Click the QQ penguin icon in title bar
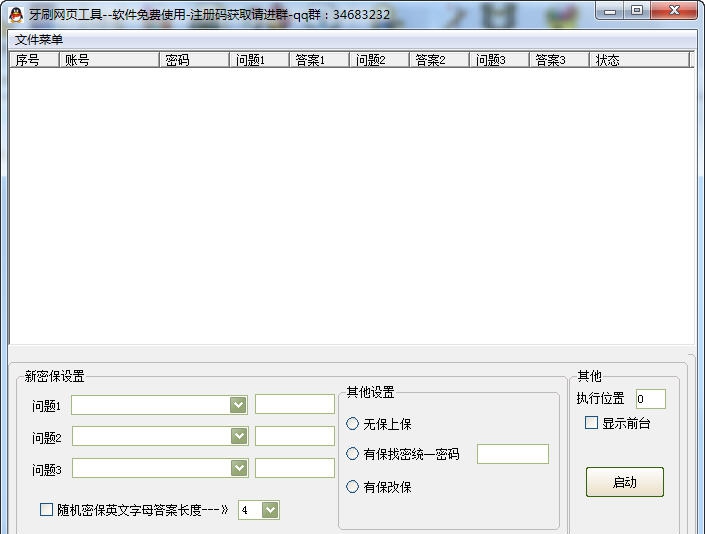Viewport: 705px width, 534px height. (16, 14)
